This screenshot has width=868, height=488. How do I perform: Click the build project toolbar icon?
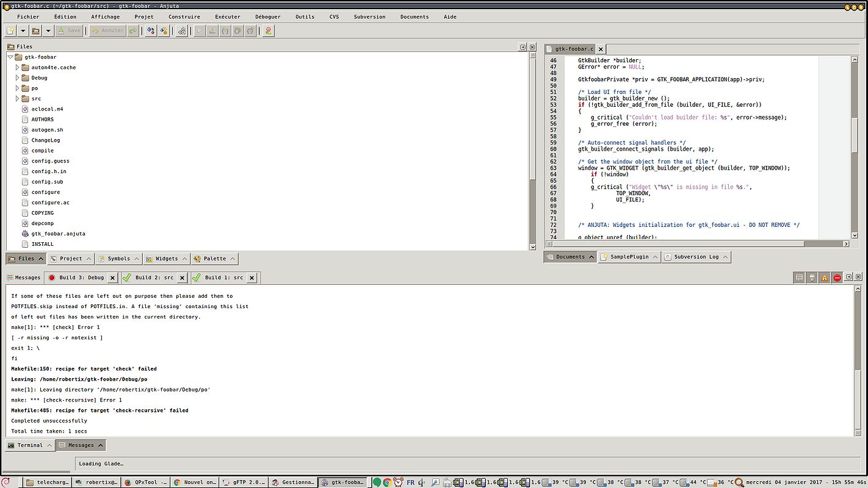click(x=181, y=30)
